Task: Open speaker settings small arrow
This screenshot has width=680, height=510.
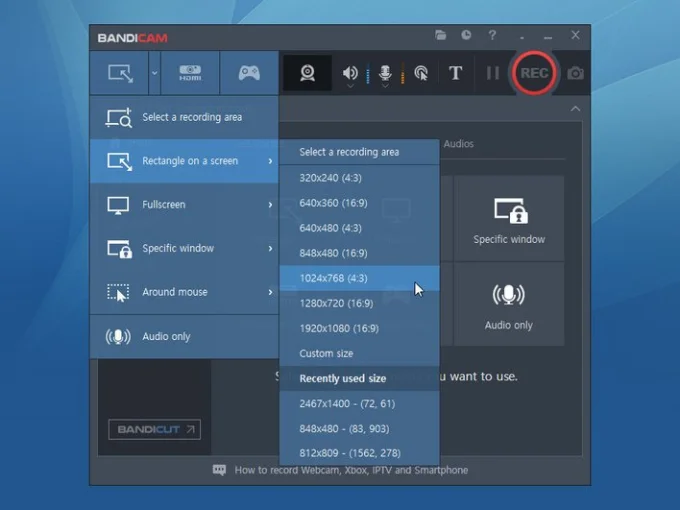Action: [350, 86]
